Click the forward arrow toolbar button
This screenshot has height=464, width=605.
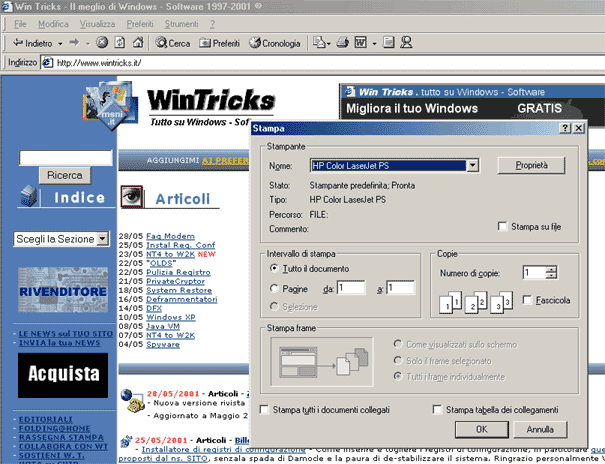74,43
